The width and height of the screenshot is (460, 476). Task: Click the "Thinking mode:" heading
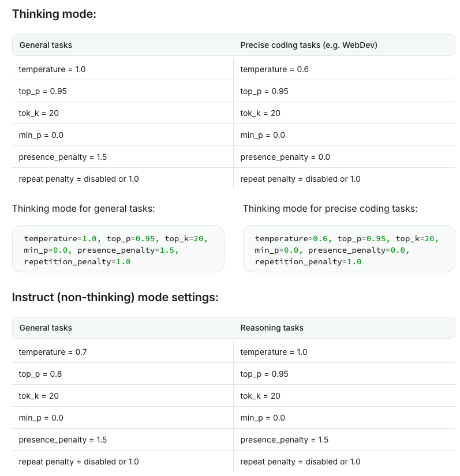click(54, 14)
